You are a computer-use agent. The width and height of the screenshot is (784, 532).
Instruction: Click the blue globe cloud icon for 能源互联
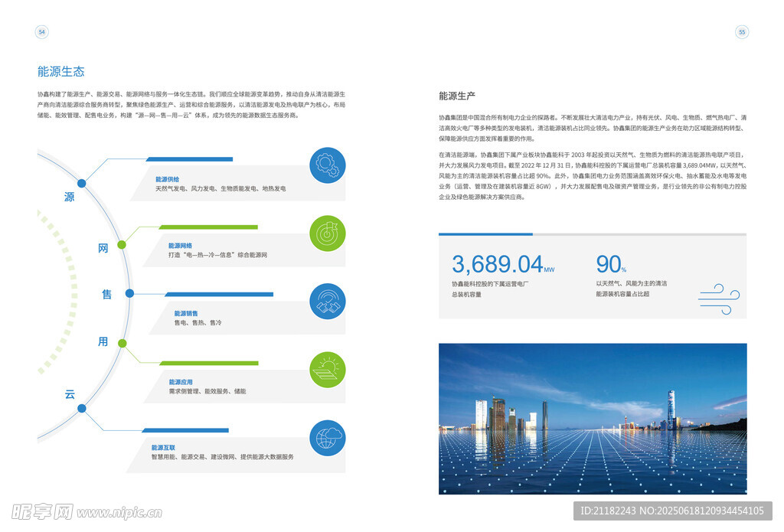click(328, 438)
